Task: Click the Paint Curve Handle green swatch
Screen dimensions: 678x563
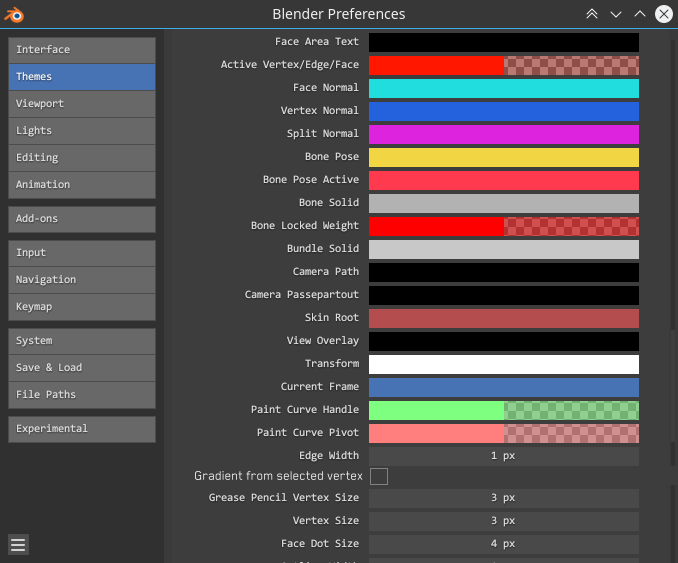Action: click(504, 410)
